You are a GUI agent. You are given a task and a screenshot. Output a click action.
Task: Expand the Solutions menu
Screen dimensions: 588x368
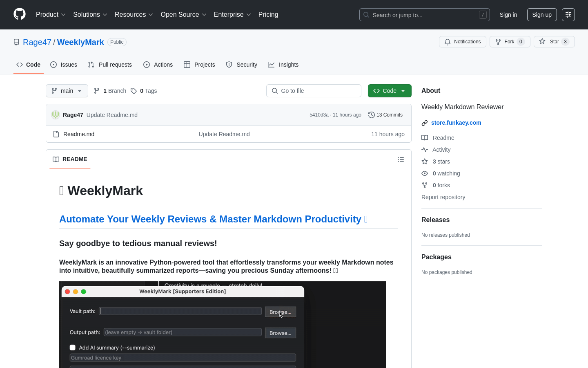(x=90, y=15)
